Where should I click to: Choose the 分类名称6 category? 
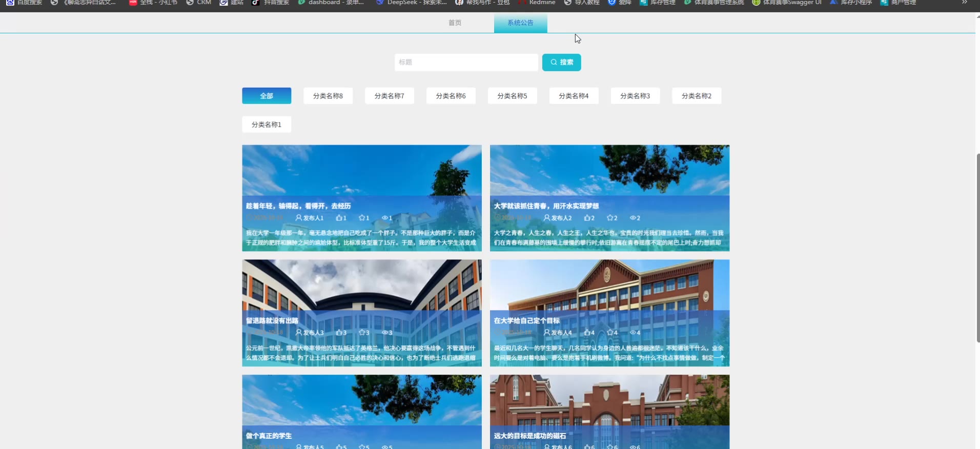(451, 96)
